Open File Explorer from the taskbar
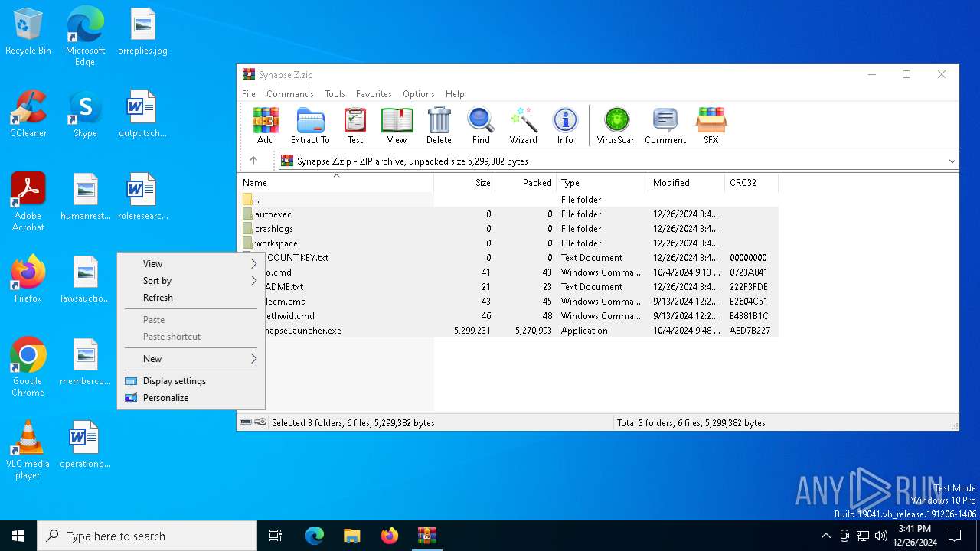Image resolution: width=980 pixels, height=551 pixels. pos(351,536)
